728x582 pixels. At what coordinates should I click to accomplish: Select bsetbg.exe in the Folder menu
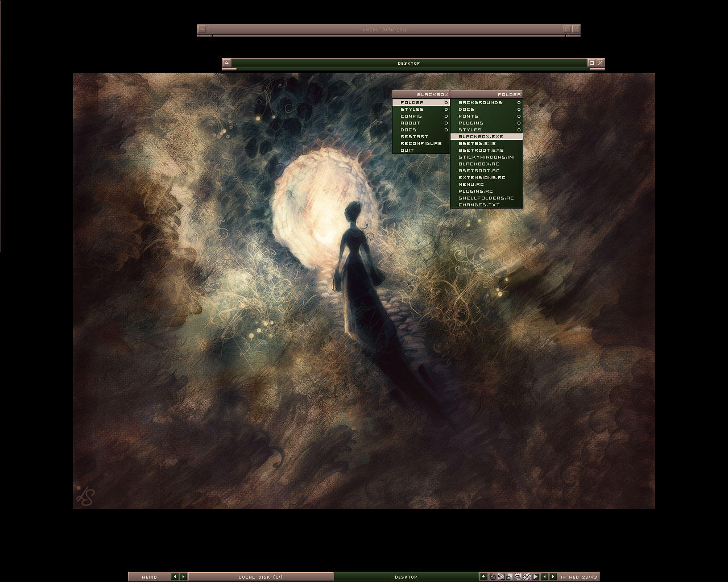point(486,143)
